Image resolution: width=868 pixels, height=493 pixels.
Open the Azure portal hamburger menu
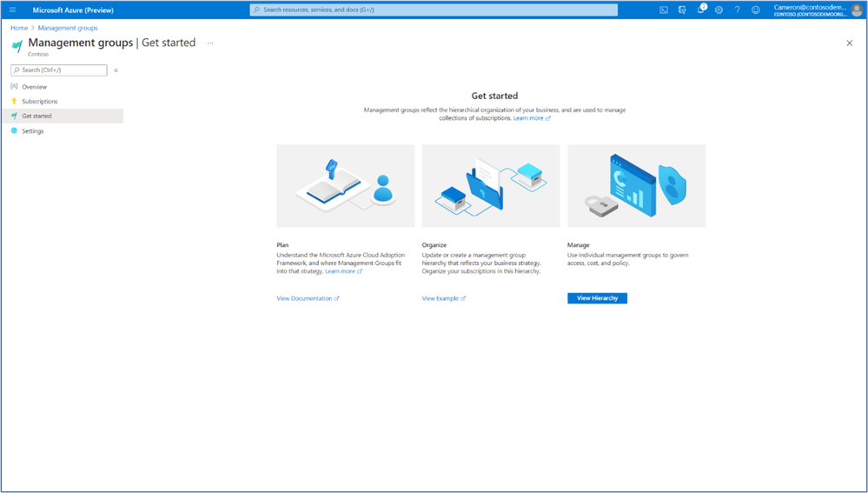[x=13, y=10]
